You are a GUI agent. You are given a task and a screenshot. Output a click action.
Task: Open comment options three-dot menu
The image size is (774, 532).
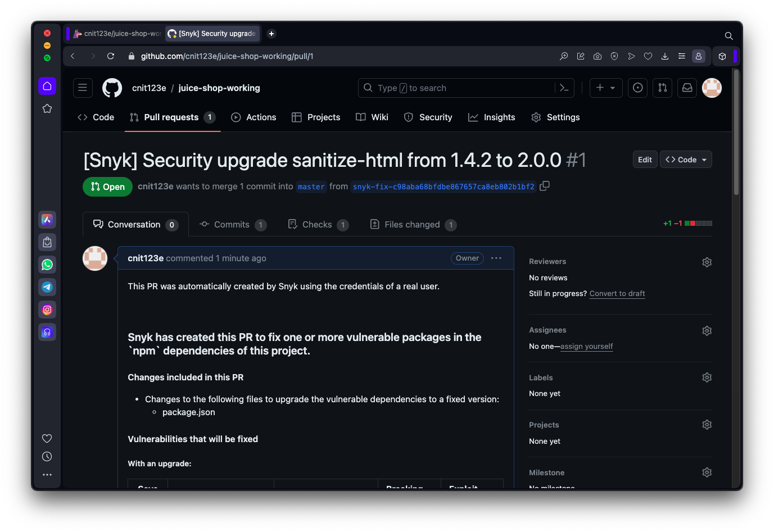[496, 258]
